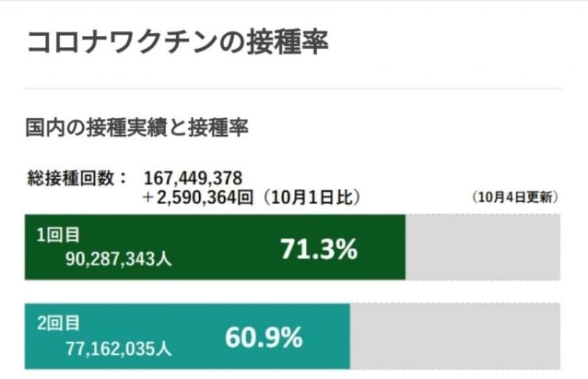This screenshot has width=588, height=379.
Task: Click the gray unfilled part of second-dose bar
Action: pyautogui.click(x=456, y=336)
